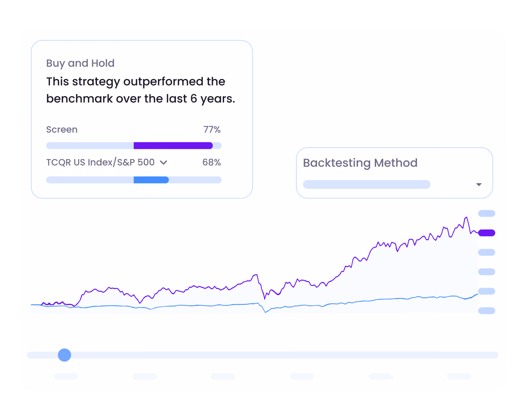This screenshot has height=420, width=524.
Task: Click the purple Screen progress bar
Action: click(173, 145)
